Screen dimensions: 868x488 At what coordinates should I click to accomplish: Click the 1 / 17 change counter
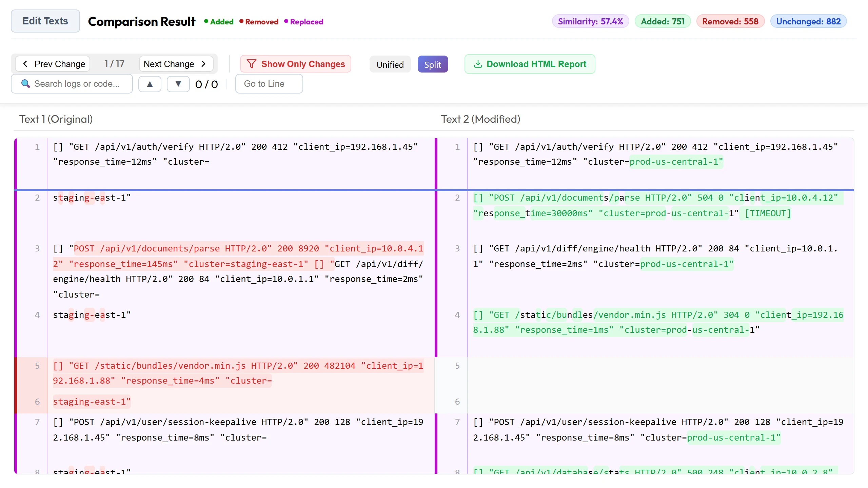(x=114, y=64)
